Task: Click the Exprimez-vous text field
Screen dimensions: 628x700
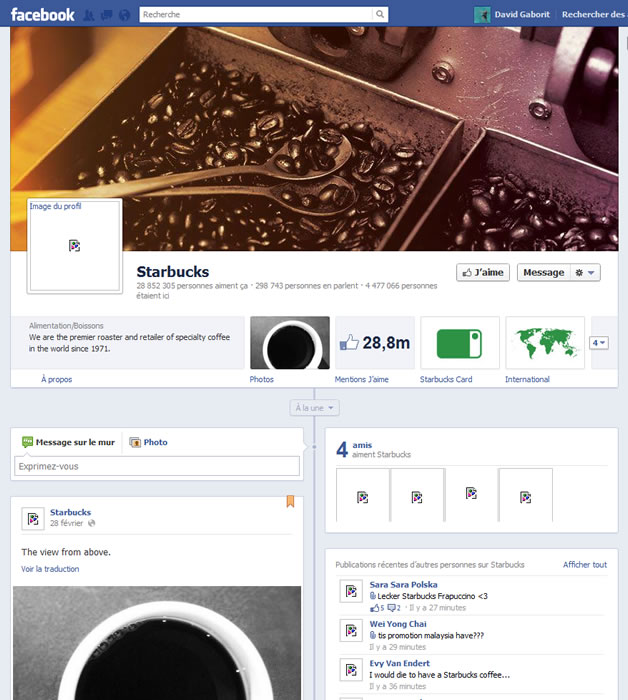Action: coord(157,466)
